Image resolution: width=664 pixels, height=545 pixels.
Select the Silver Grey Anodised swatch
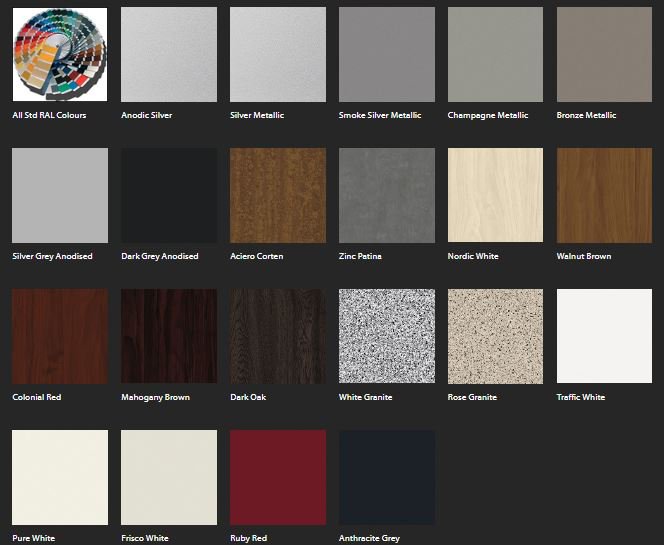pos(60,195)
